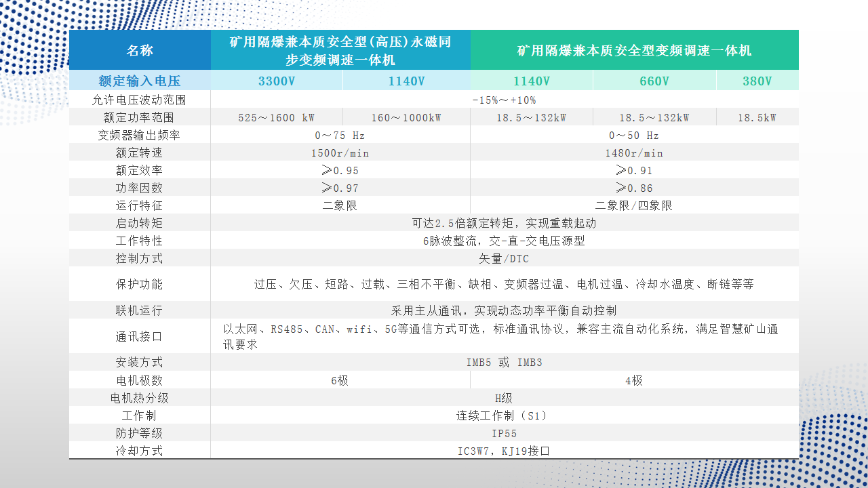Click the 额定效率 row label
Image resolution: width=868 pixels, height=488 pixels.
click(x=139, y=170)
